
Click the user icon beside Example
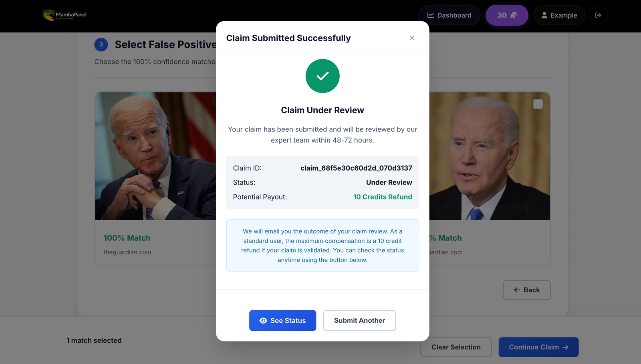pos(544,15)
